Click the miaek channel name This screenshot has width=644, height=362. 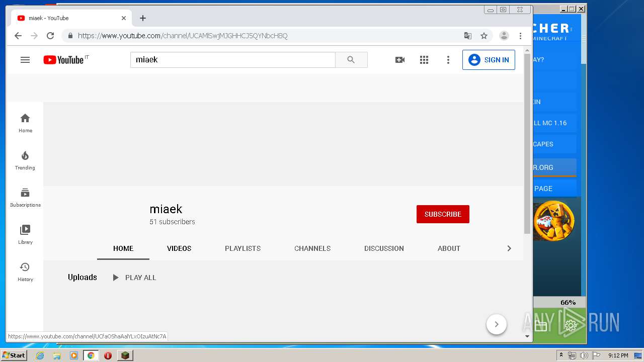tap(166, 209)
